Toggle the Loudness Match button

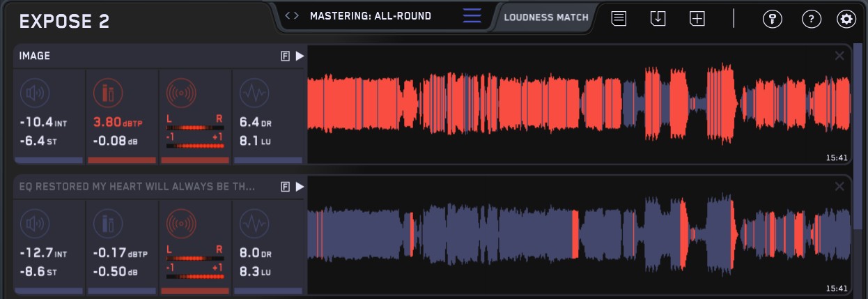click(x=546, y=17)
